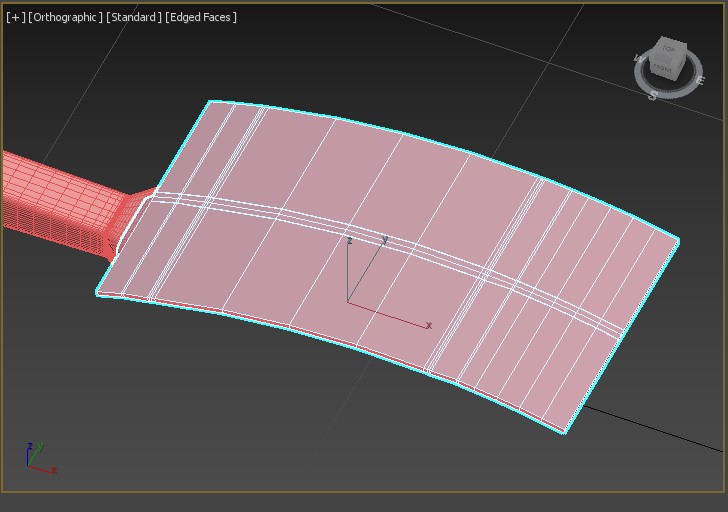Screen dimensions: 728x512
Task: Open the Edged Faces per-view preference menu
Action: pos(201,17)
